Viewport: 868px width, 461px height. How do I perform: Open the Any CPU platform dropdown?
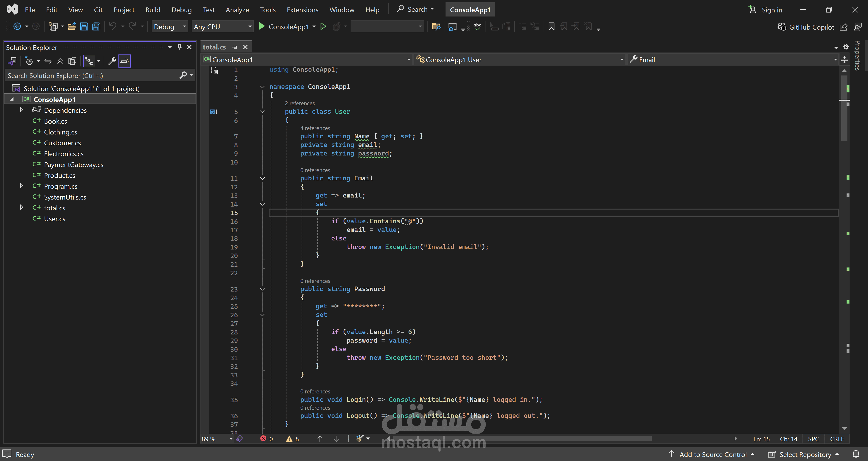coord(222,26)
